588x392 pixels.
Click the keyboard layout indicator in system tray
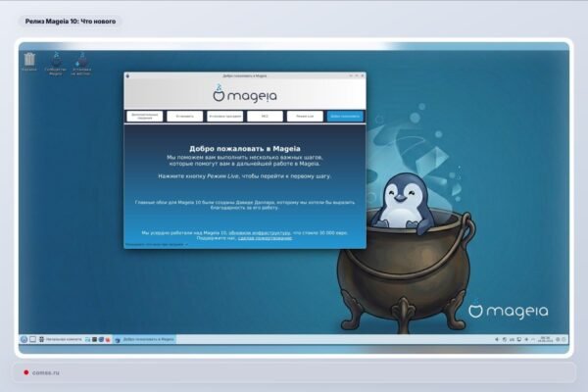(512, 339)
